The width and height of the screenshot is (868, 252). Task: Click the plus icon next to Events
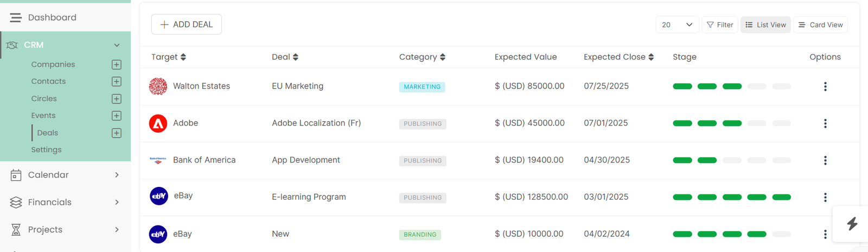[116, 116]
